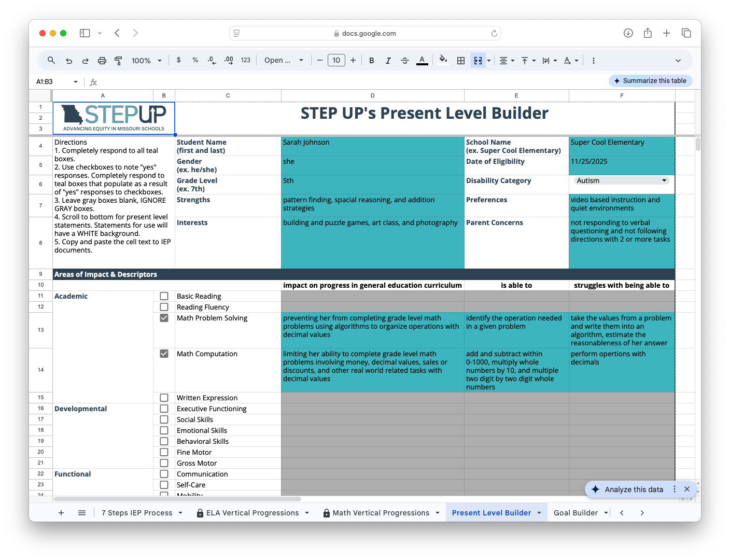The image size is (730, 560).
Task: Toggle bold formatting
Action: click(372, 61)
